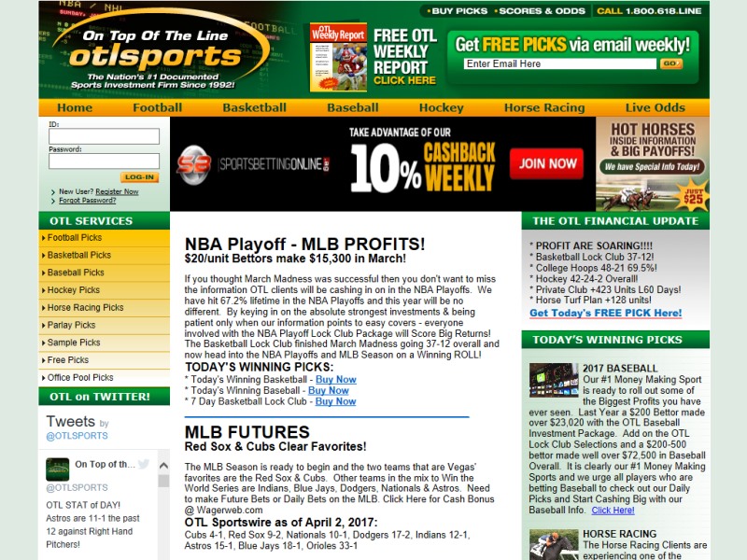
Task: Open the OTL Weekly Report magazine cover
Action: pyautogui.click(x=338, y=57)
